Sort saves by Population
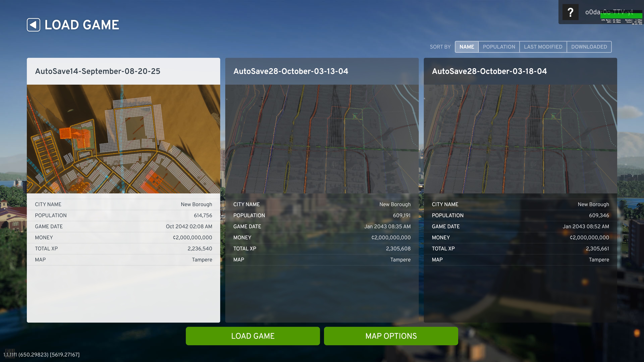644x362 pixels. [x=499, y=47]
